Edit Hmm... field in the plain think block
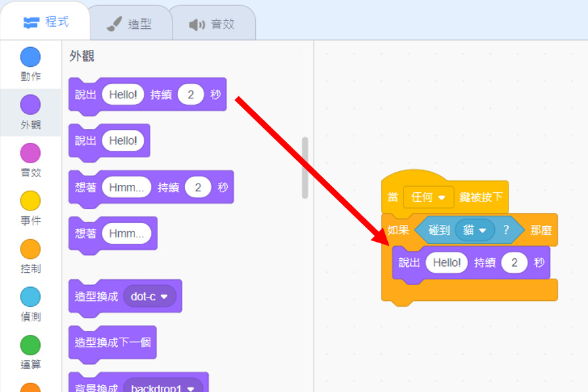This screenshot has height=392, width=588. 127,234
